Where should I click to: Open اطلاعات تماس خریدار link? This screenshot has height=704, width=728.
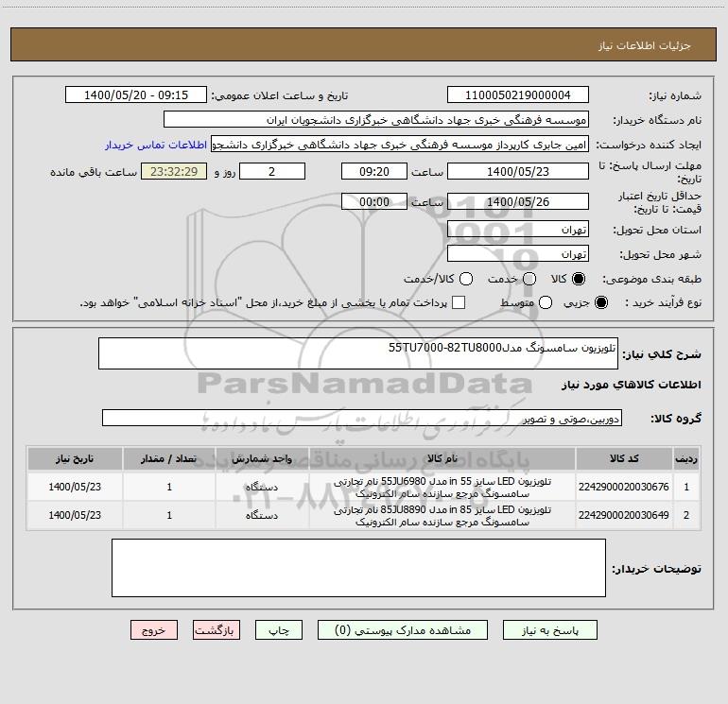156,145
